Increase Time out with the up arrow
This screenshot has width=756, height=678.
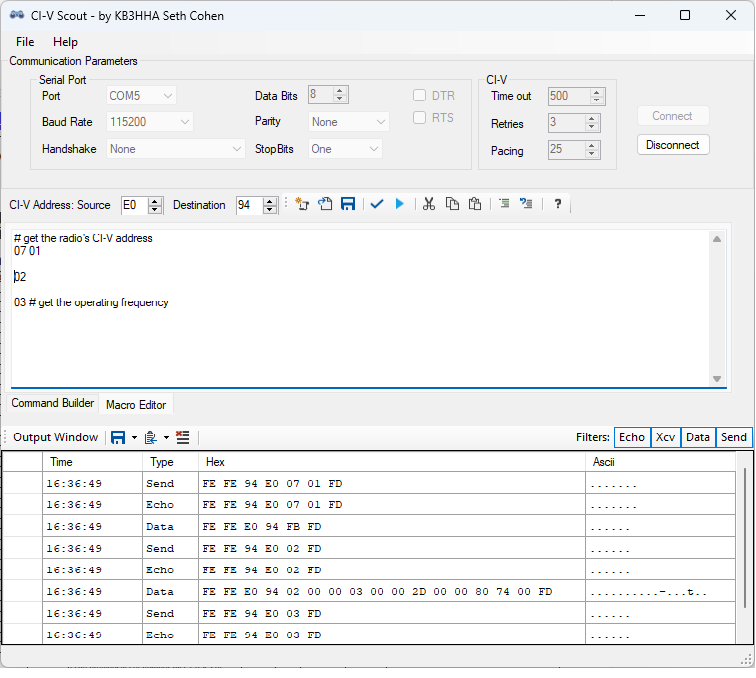tap(596, 92)
